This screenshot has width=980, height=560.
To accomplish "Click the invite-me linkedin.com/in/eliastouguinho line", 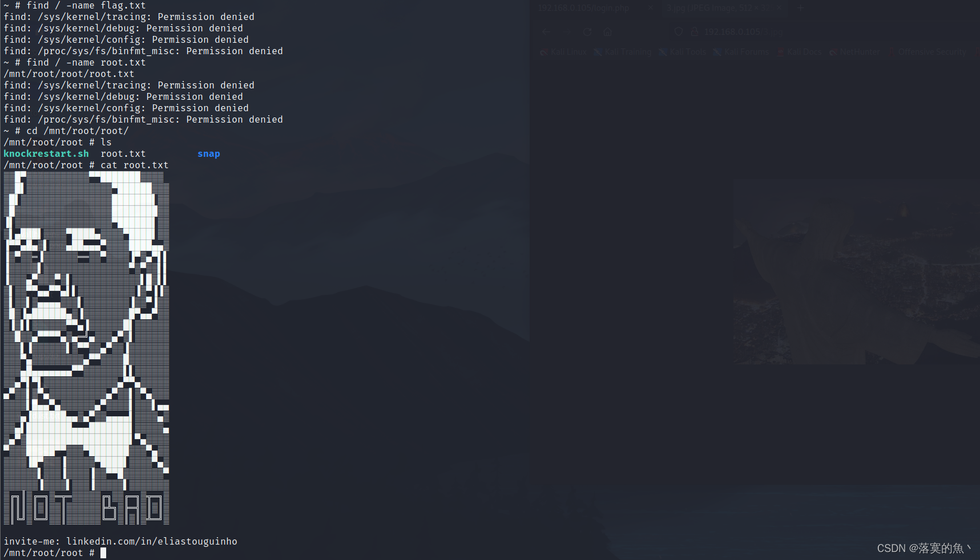I will point(120,542).
